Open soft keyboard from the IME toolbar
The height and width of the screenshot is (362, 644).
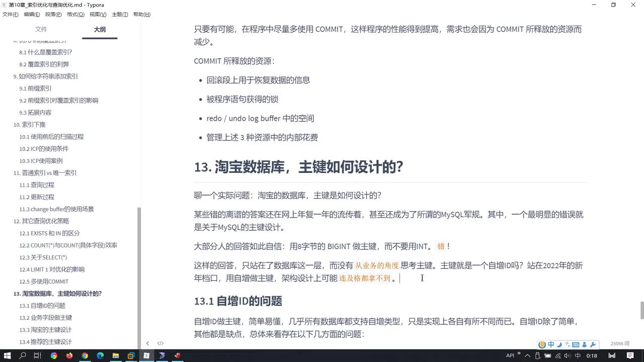tap(575, 344)
